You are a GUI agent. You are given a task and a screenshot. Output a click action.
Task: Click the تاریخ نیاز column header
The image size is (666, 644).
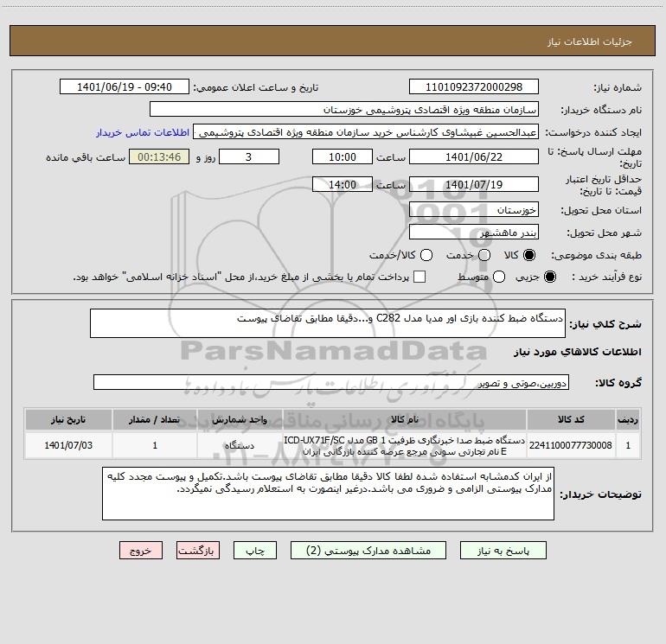(68, 419)
